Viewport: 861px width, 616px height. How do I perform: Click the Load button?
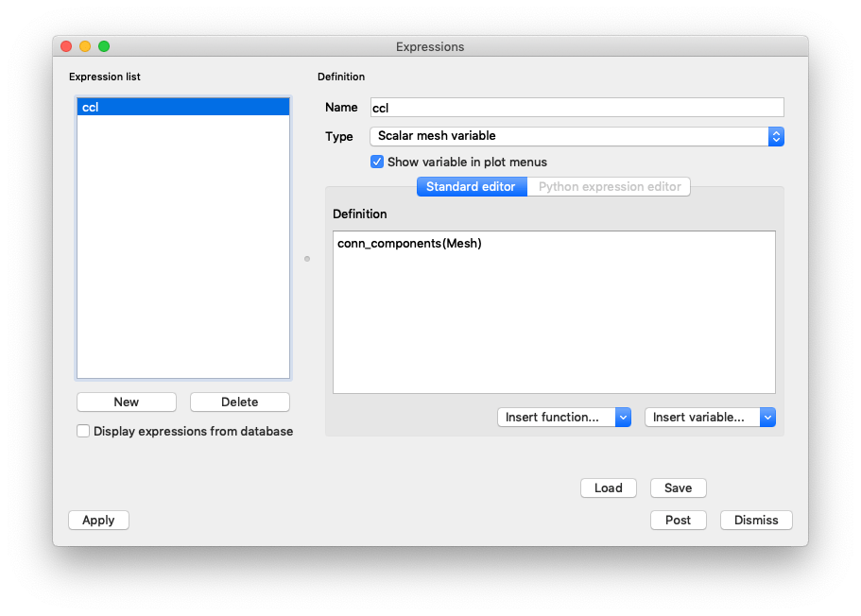[x=609, y=488]
